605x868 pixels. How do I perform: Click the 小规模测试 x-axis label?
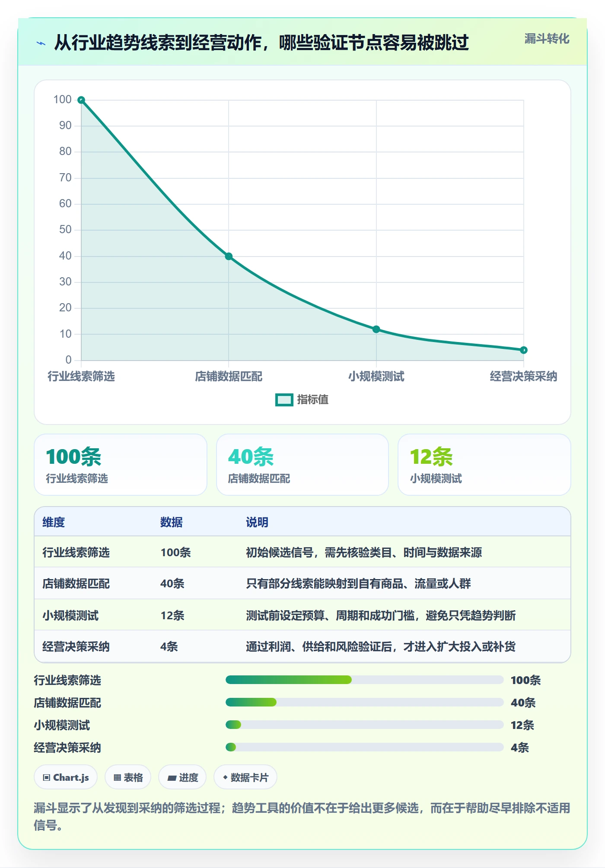376,377
